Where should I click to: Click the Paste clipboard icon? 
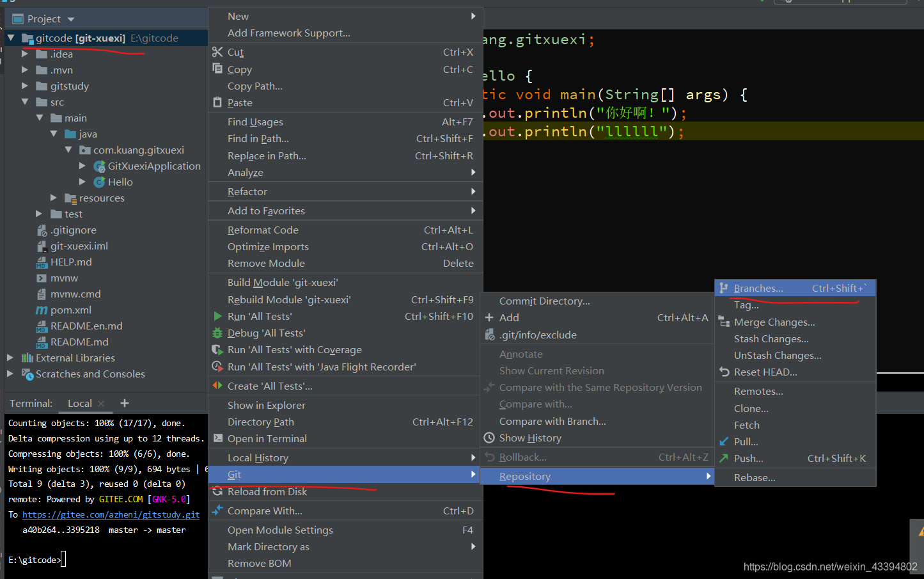pyautogui.click(x=217, y=102)
